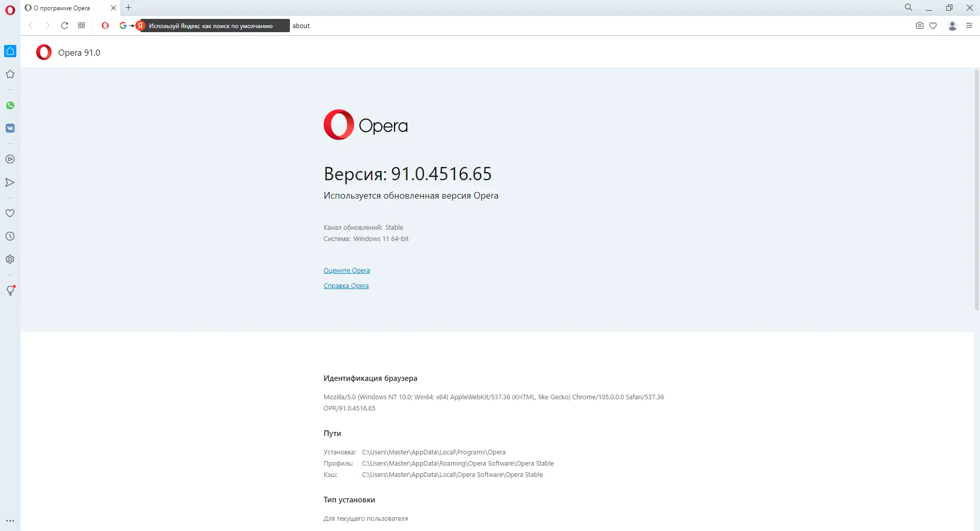Open the Easy Setup menu icon

point(969,26)
